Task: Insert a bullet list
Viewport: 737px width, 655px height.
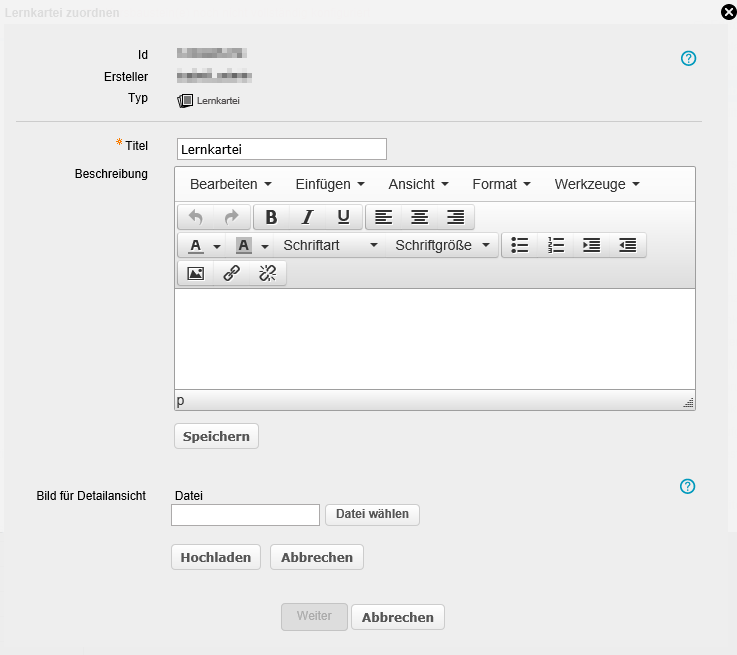Action: tap(519, 245)
